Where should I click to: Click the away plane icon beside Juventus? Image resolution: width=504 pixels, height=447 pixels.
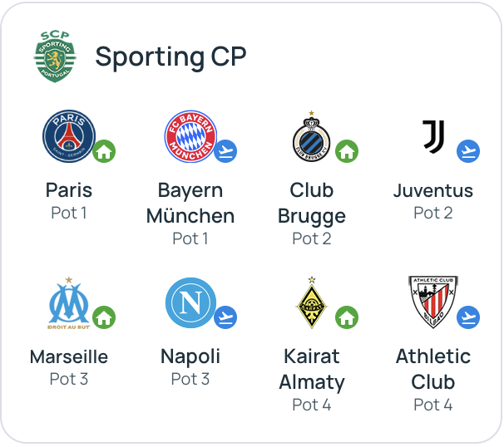pos(468,151)
